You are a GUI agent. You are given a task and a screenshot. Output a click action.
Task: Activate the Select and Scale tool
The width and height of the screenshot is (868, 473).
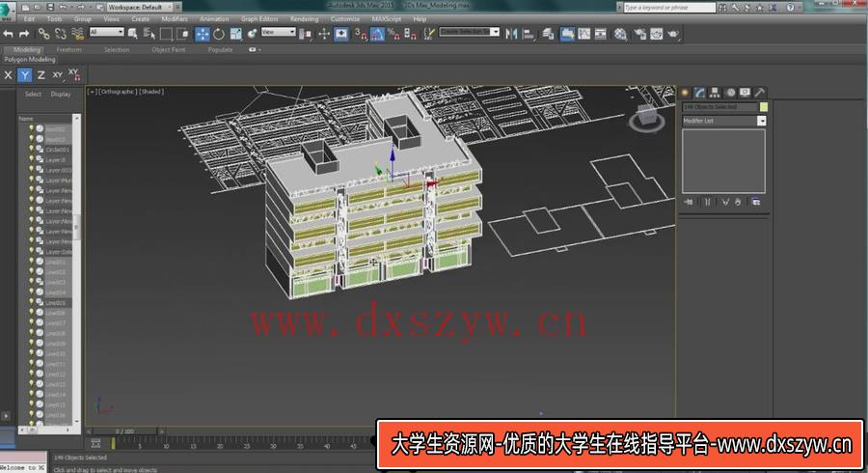click(x=236, y=35)
